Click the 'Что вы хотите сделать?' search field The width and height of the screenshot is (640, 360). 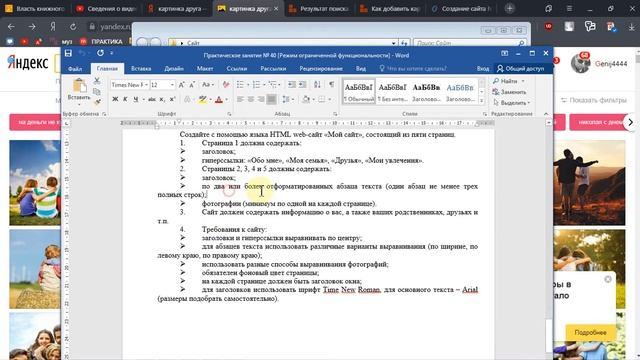[x=417, y=69]
